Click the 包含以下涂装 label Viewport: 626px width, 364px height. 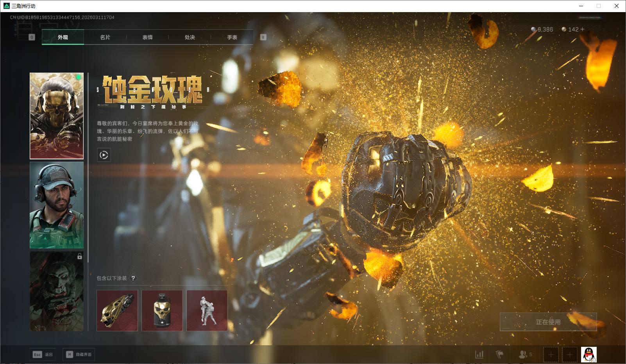(x=112, y=278)
